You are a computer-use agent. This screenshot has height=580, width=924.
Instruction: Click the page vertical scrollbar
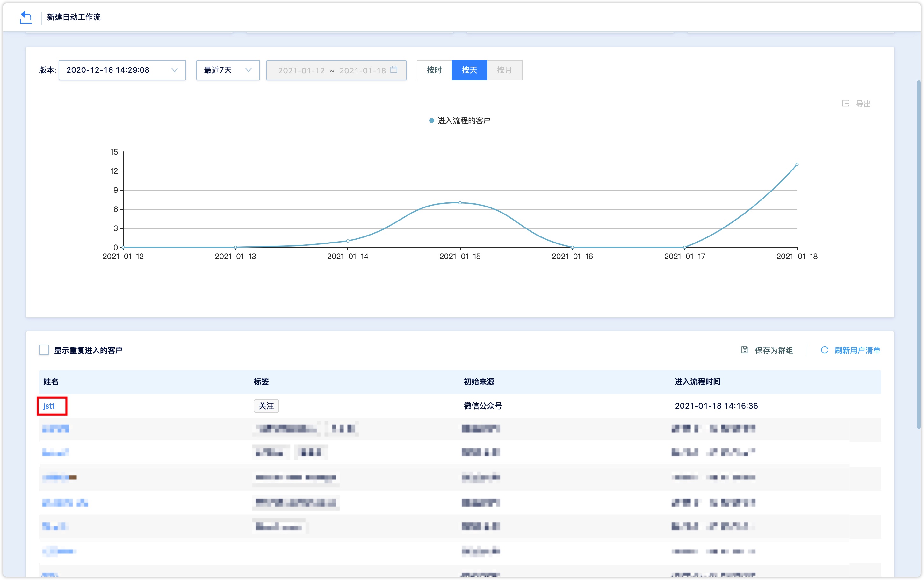(x=919, y=255)
